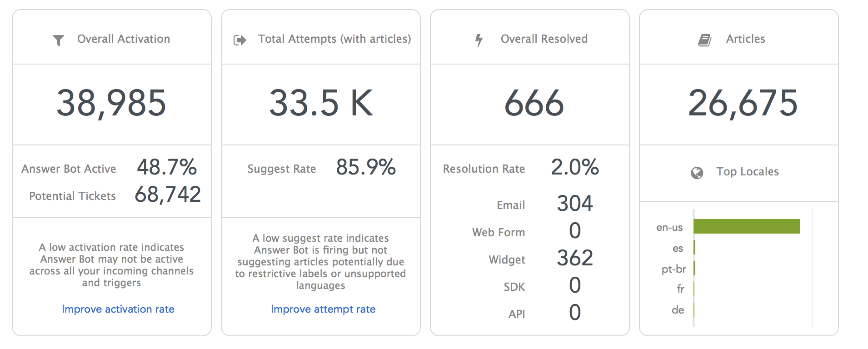Click the globe icon beside Top Locales
Image resolution: width=868 pixels, height=349 pixels.
[697, 173]
